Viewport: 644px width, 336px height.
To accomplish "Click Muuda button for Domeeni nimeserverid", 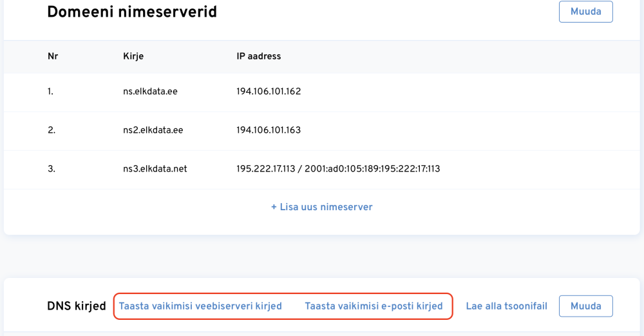I will pos(585,12).
